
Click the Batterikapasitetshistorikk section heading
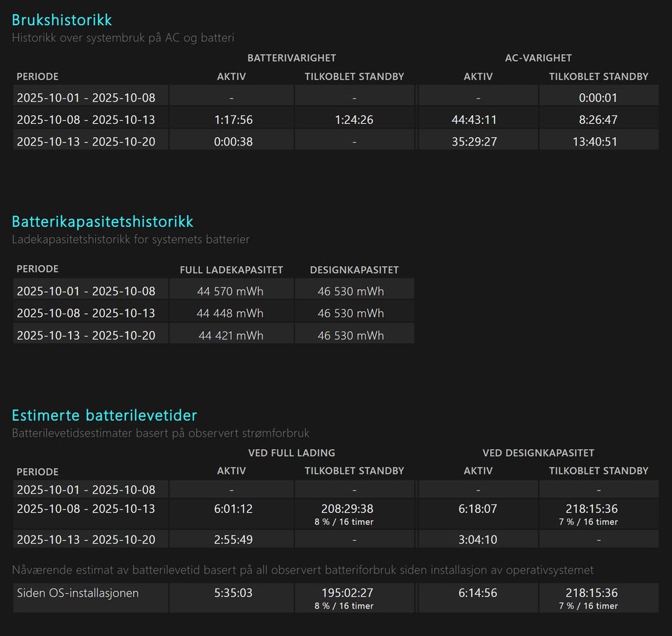coord(102,222)
